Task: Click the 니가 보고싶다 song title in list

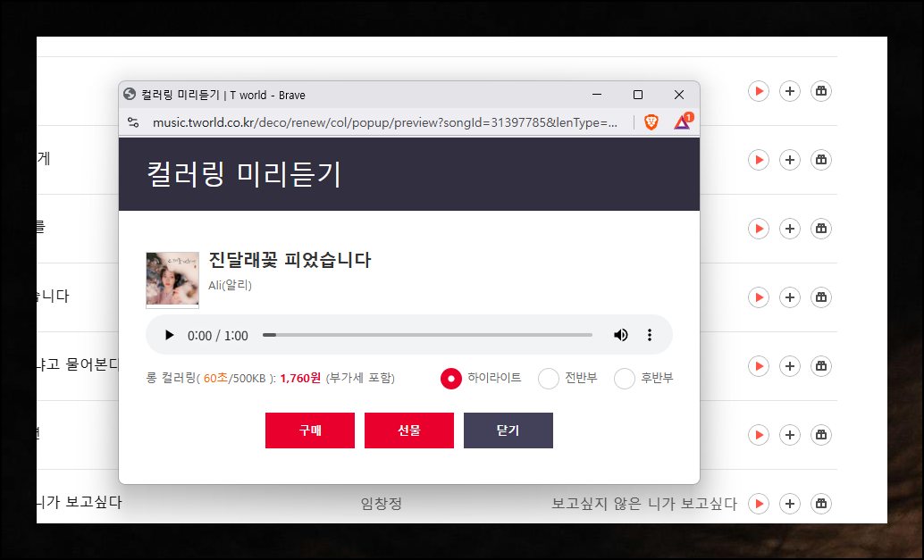Action: pos(79,502)
